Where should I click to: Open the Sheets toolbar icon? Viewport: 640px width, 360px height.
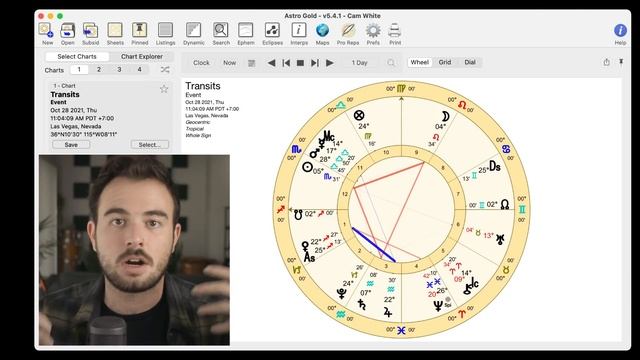115,30
